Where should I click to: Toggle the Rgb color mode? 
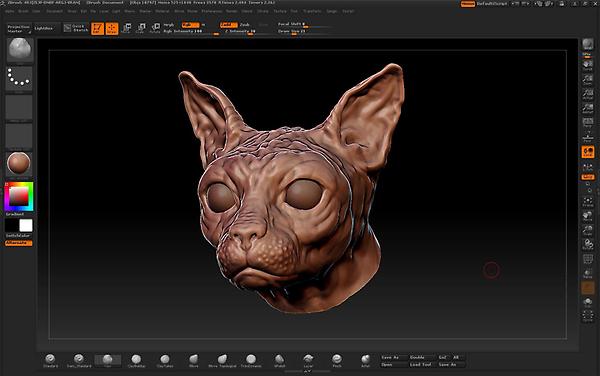point(191,25)
